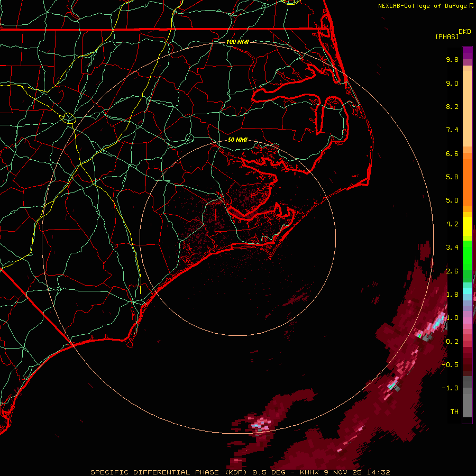Pick the purple segment atop the color bar
476x476 pixels.
pyautogui.click(x=467, y=53)
